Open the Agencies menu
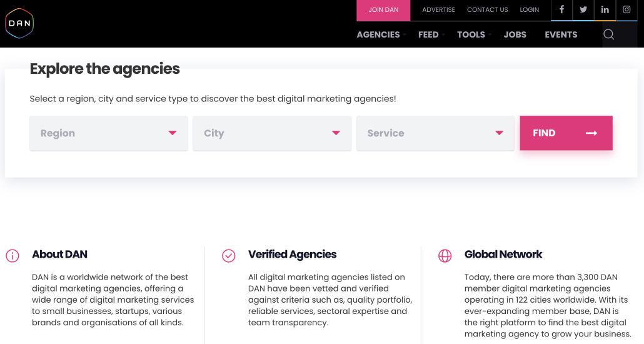The width and height of the screenshot is (644, 344). 378,35
